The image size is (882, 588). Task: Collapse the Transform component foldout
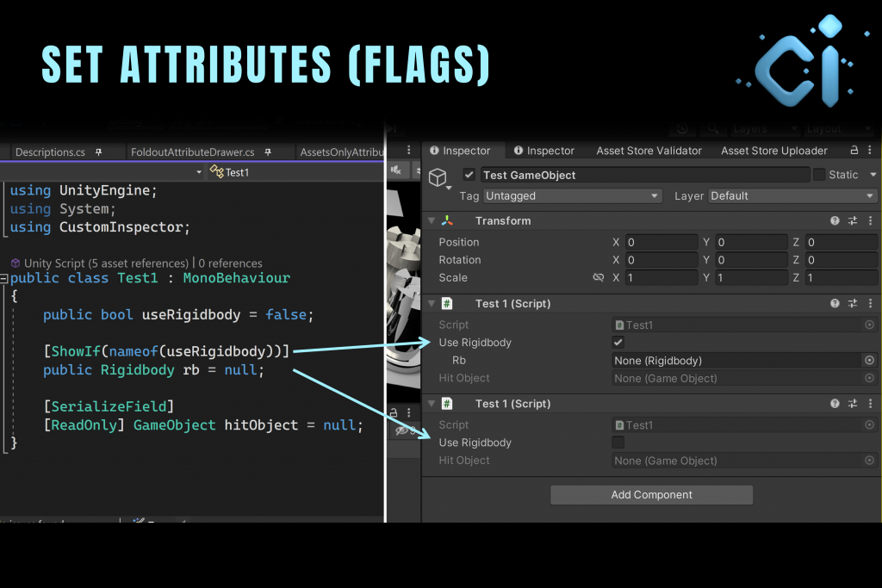coord(432,221)
